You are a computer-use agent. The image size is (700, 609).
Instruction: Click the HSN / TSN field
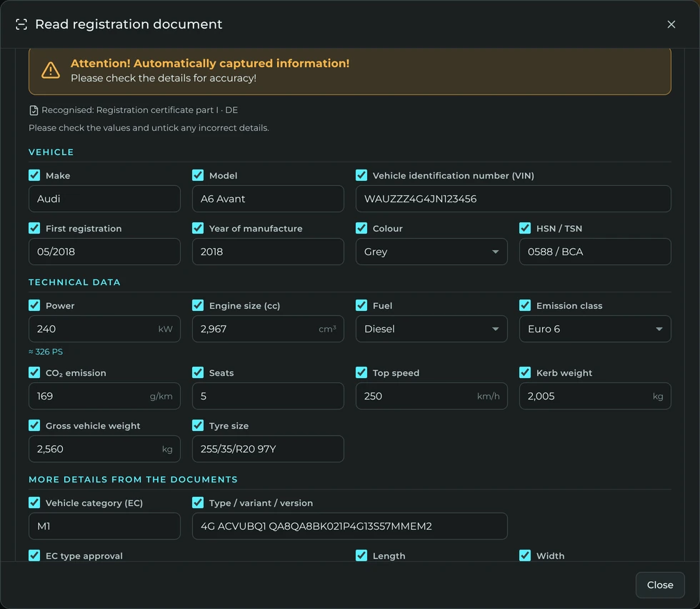(x=595, y=252)
